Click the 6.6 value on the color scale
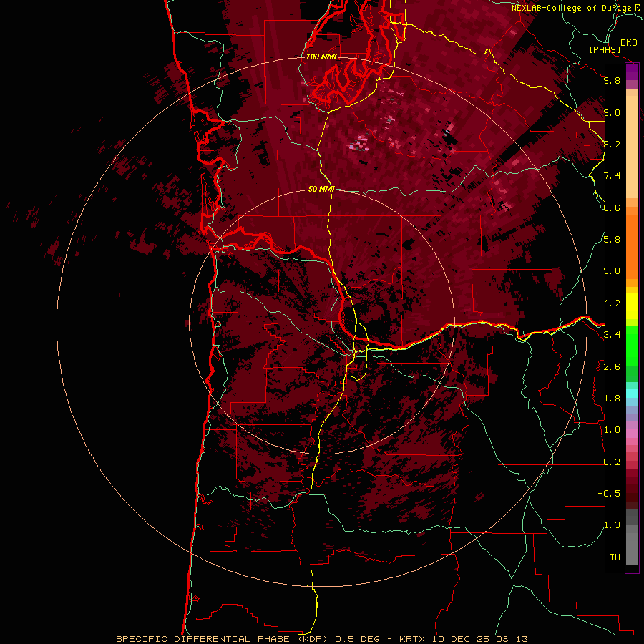Screen dimensions: 644x644 (612, 208)
